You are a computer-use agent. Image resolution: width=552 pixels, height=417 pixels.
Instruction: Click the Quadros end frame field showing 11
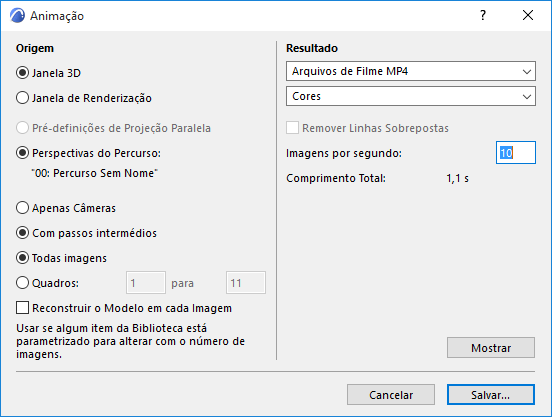click(246, 283)
